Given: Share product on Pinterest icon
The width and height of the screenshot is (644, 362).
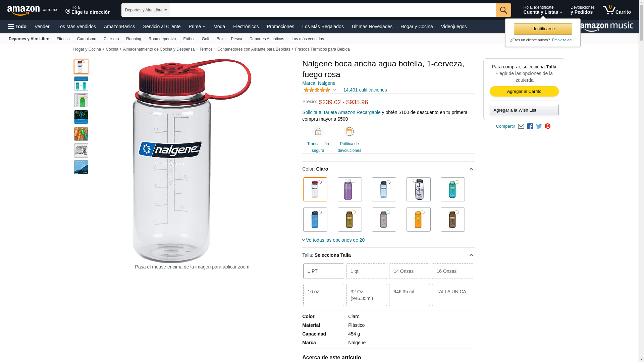Looking at the screenshot, I should 547,126.
